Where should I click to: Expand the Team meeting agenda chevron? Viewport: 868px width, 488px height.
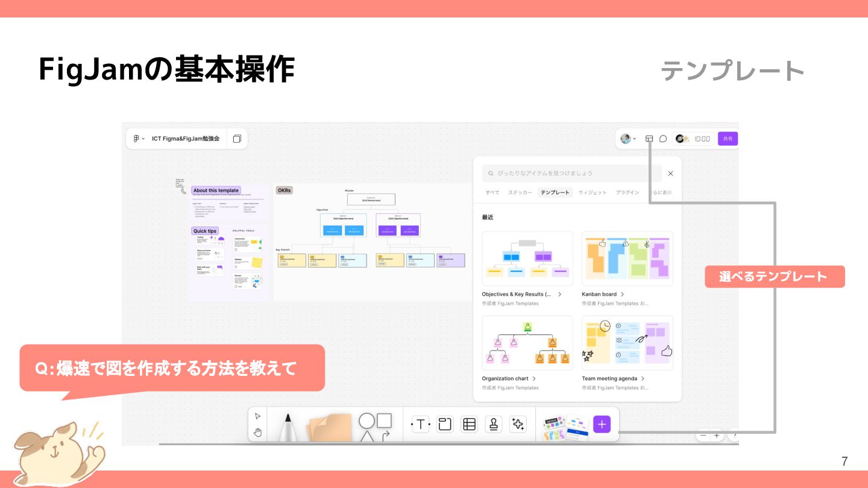coord(643,378)
